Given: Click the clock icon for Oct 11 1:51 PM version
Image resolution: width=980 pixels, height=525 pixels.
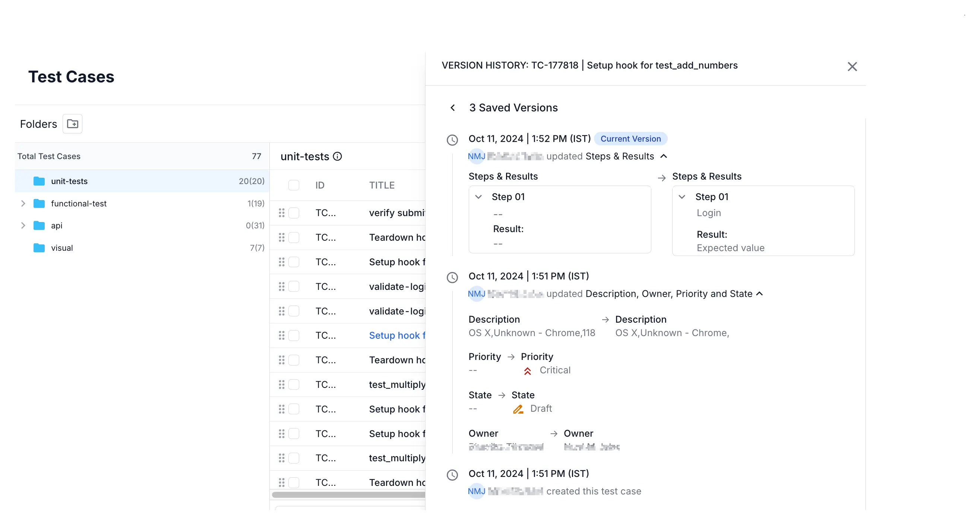Looking at the screenshot, I should pyautogui.click(x=452, y=277).
